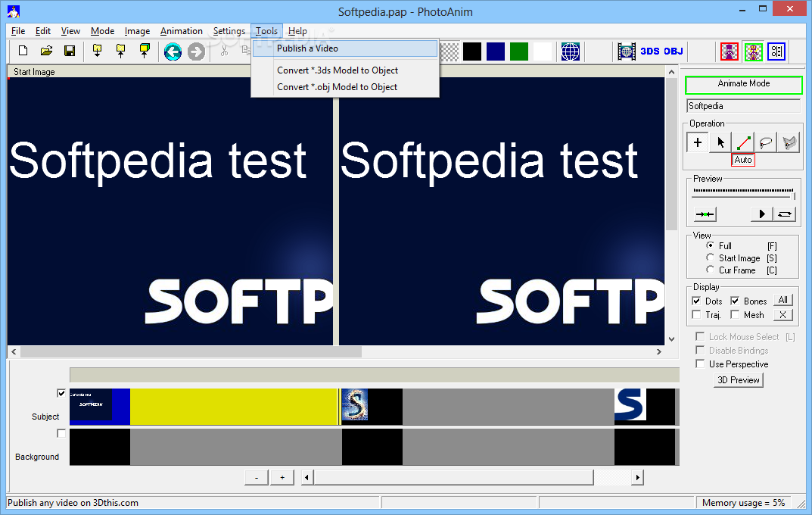The width and height of the screenshot is (812, 515).
Task: Click the globe web toolbar icon
Action: (570, 51)
